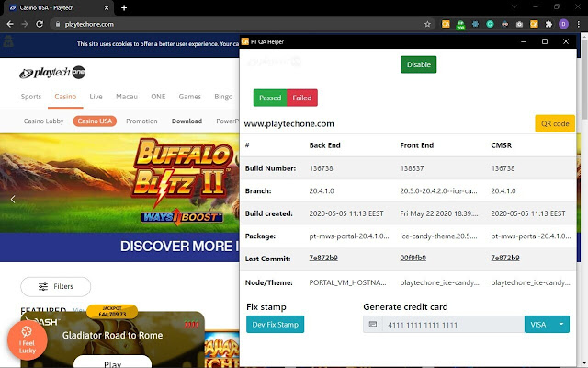
Task: Mark test as Passed
Action: tap(270, 98)
